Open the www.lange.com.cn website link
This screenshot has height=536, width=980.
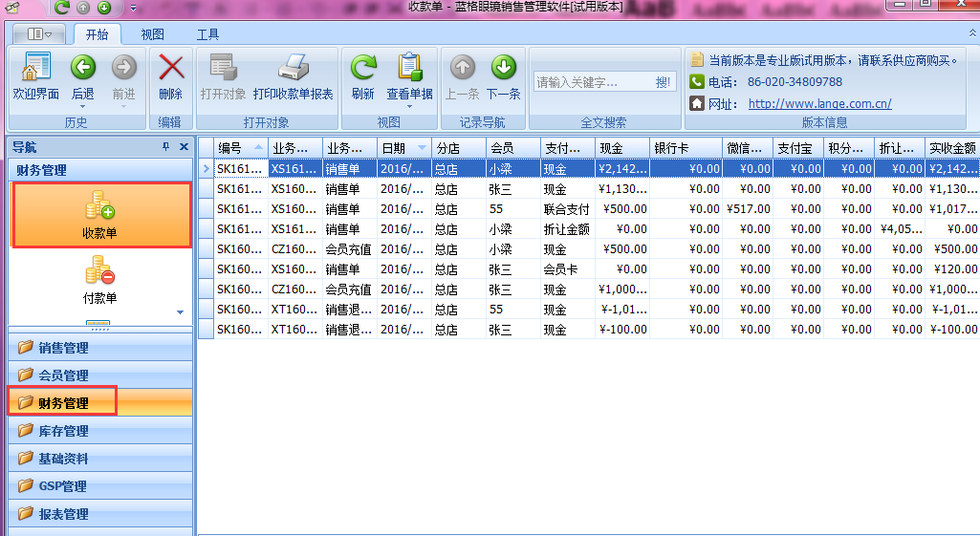pos(819,103)
